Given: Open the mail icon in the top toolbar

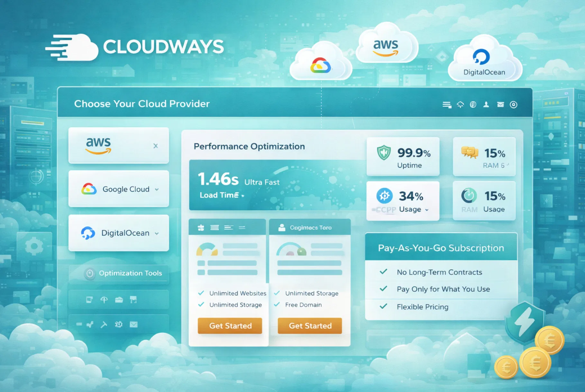Looking at the screenshot, I should pos(500,105).
